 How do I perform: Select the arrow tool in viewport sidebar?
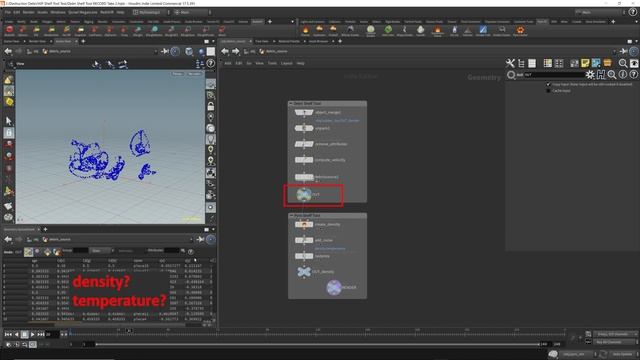9,121
